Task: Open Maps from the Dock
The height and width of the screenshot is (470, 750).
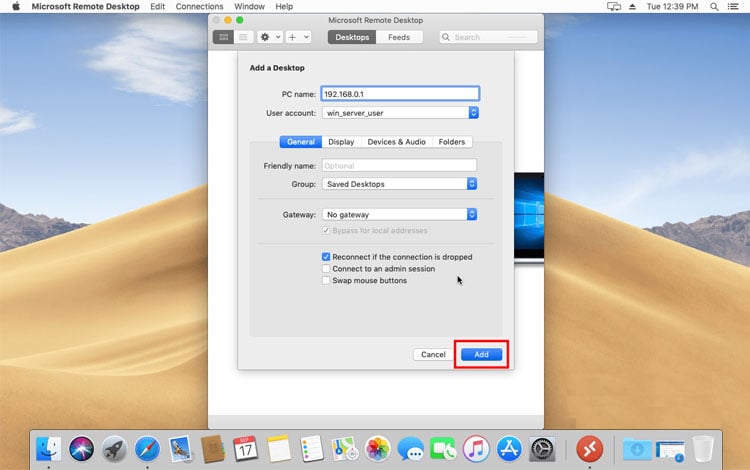Action: [x=344, y=449]
